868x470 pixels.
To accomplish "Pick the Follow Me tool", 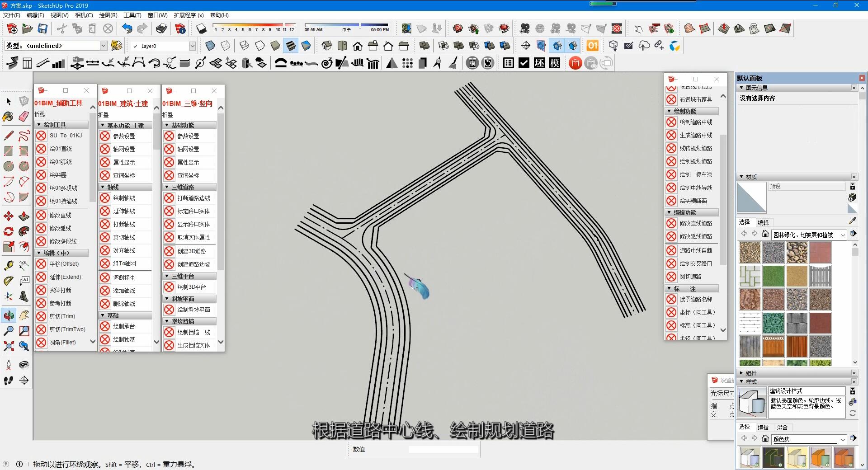I will 24,231.
